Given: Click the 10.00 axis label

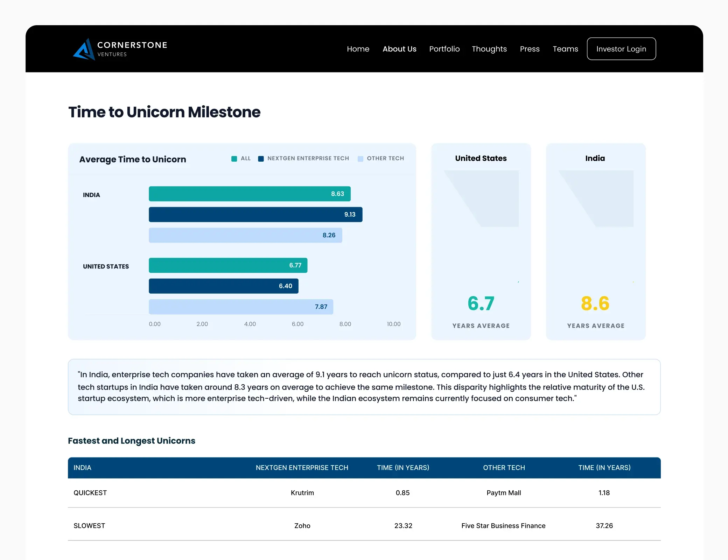Looking at the screenshot, I should point(394,324).
